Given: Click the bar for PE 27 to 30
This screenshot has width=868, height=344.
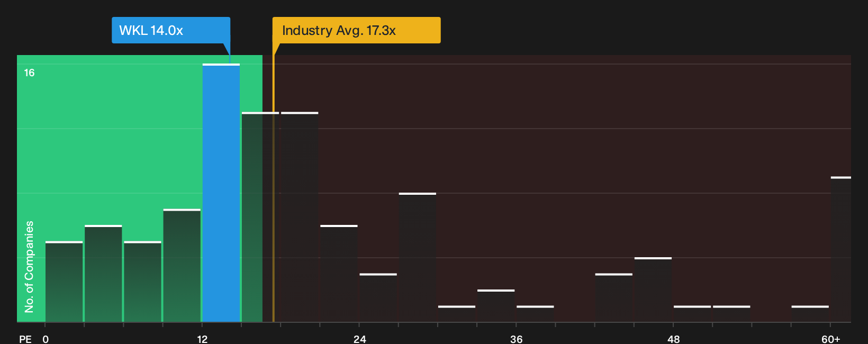Looking at the screenshot, I should pos(418,257).
